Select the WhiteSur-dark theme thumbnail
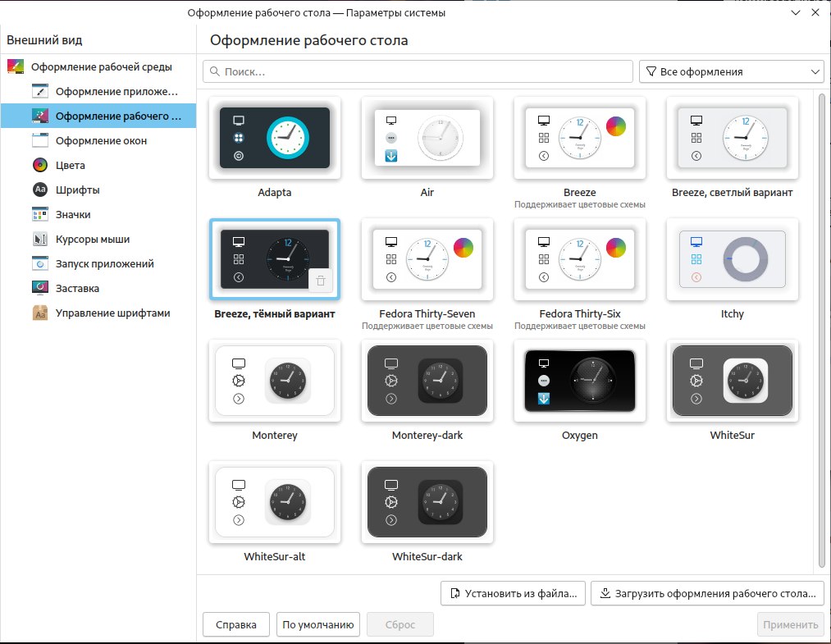The height and width of the screenshot is (644, 831). [427, 502]
